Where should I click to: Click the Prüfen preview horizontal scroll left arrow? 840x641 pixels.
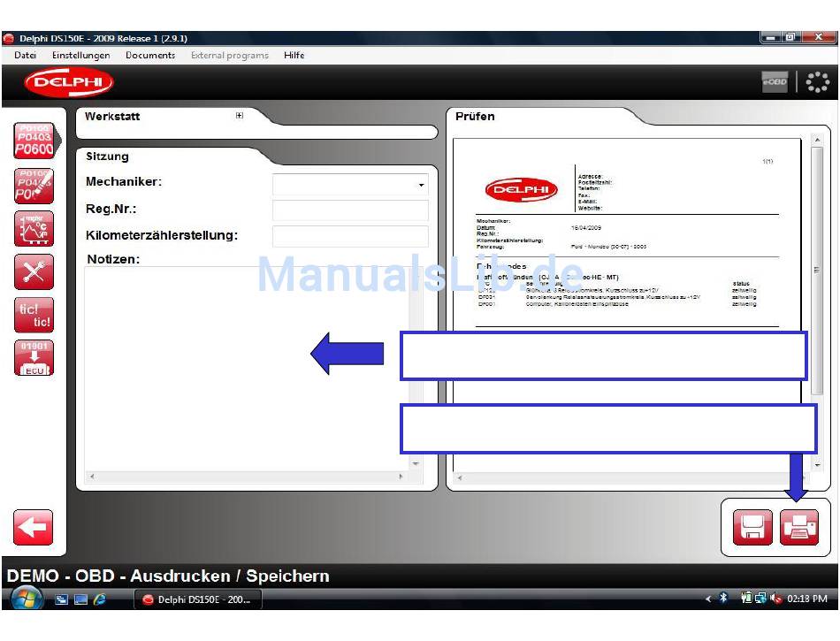(x=459, y=477)
